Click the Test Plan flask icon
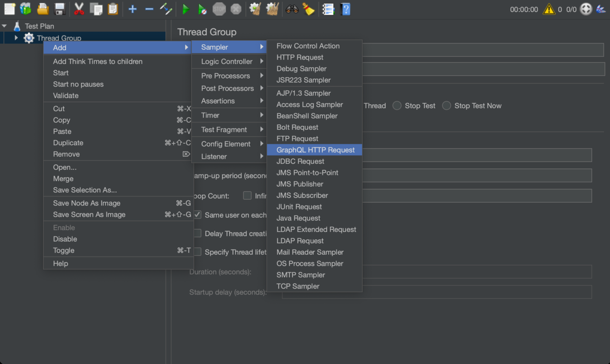This screenshot has height=364, width=610. point(17,26)
